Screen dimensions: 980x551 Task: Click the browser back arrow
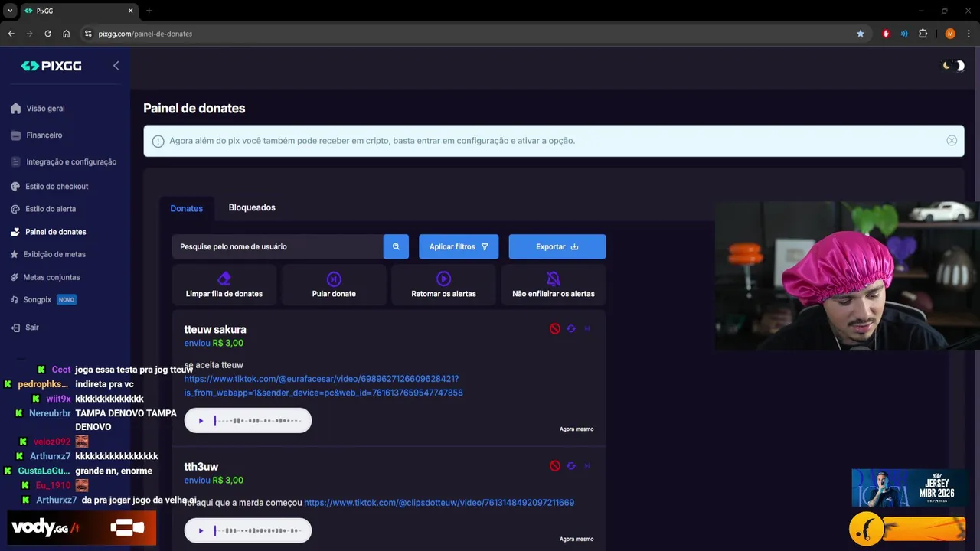[x=11, y=34]
